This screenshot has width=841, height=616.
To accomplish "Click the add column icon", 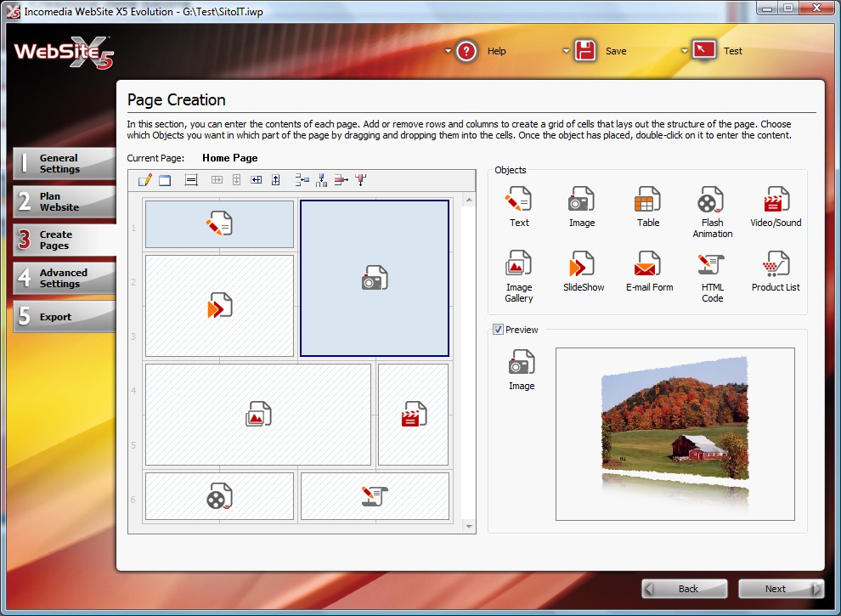I will click(321, 180).
